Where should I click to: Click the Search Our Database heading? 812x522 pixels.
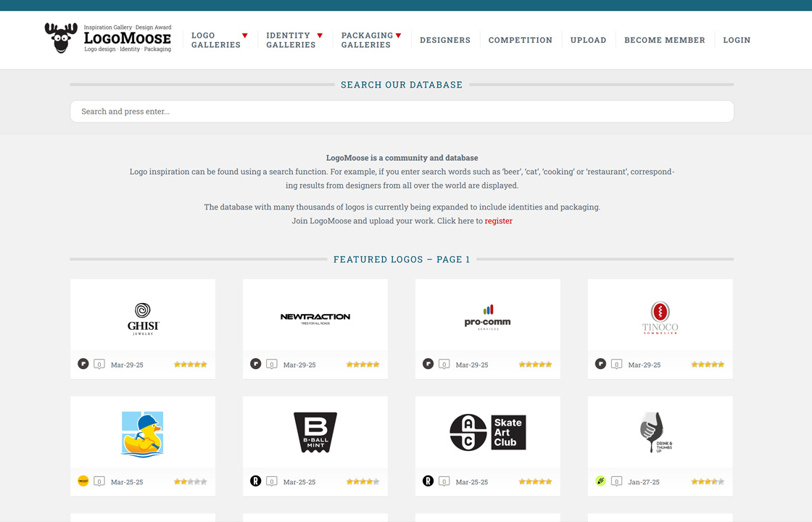click(x=402, y=85)
